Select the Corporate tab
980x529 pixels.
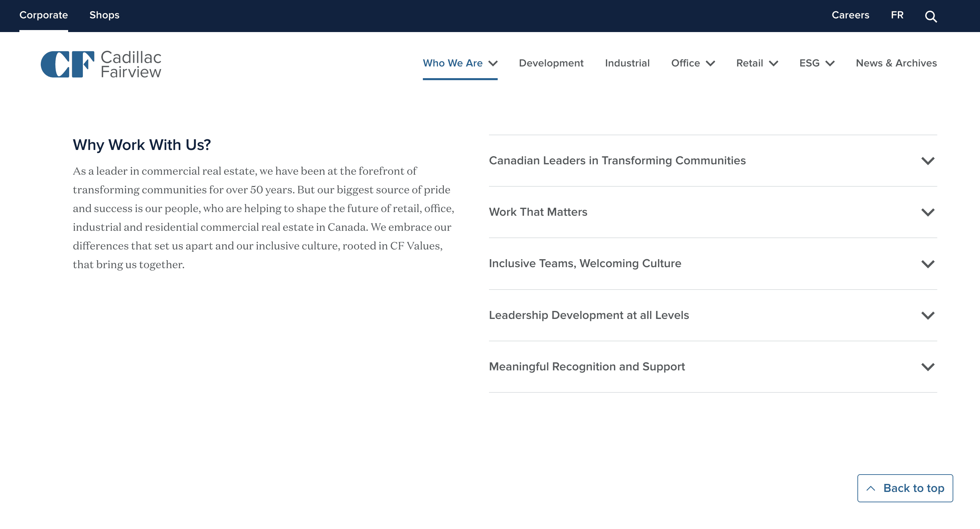(43, 15)
